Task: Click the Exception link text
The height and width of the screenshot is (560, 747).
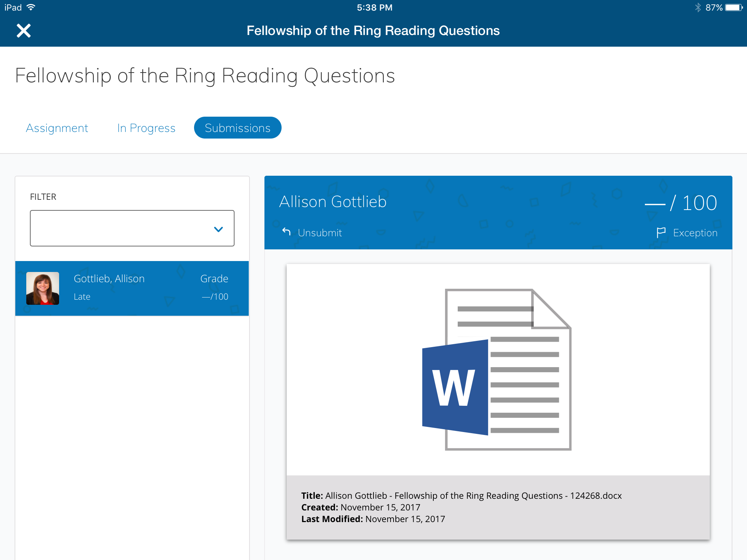Action: point(695,233)
